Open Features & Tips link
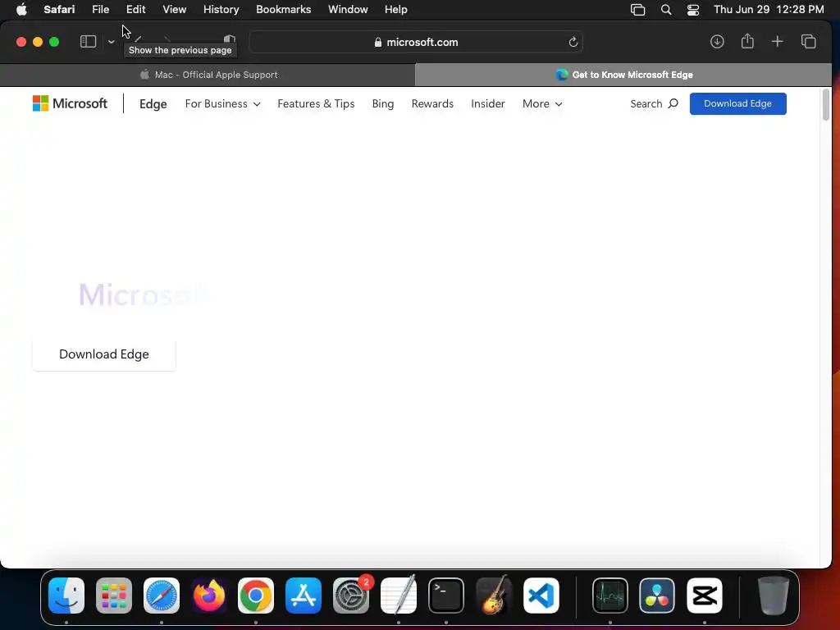Viewport: 840px width, 630px height. [316, 104]
